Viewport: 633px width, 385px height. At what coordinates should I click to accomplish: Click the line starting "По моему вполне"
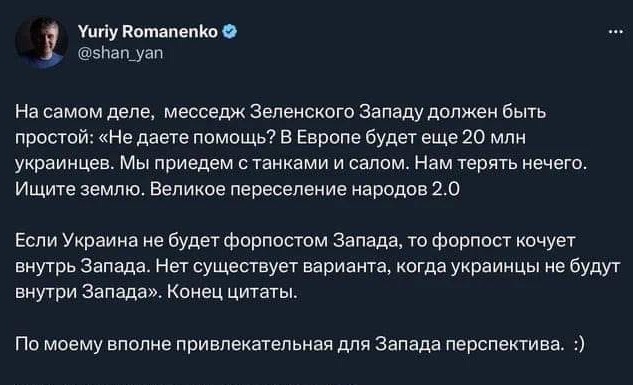click(299, 344)
